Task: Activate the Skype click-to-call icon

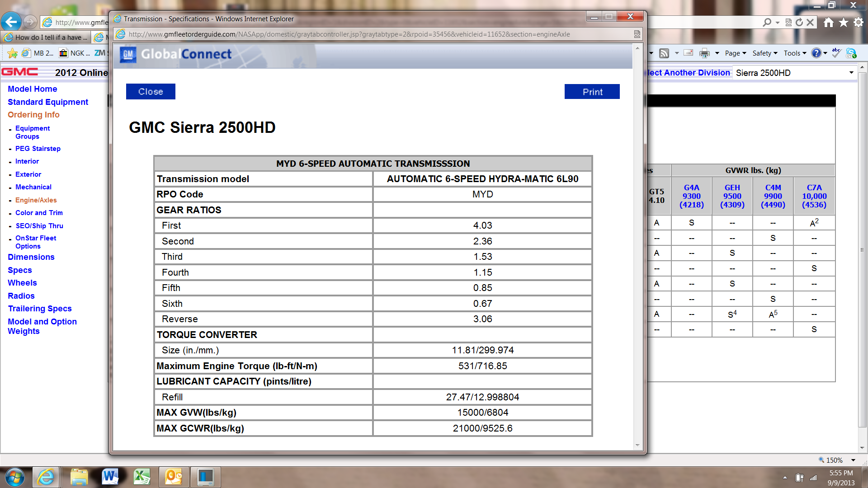Action: [852, 54]
